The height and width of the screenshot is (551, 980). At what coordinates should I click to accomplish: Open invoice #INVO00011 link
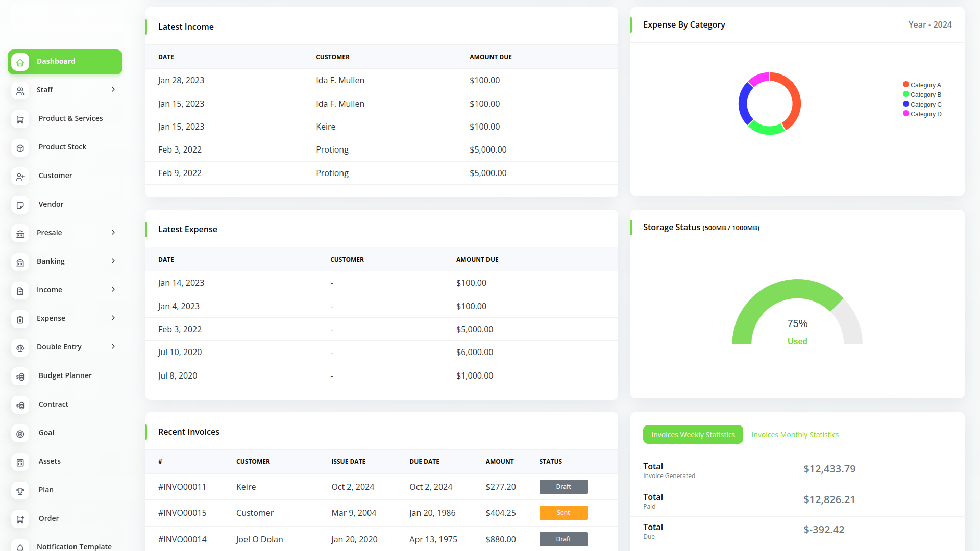tap(182, 487)
